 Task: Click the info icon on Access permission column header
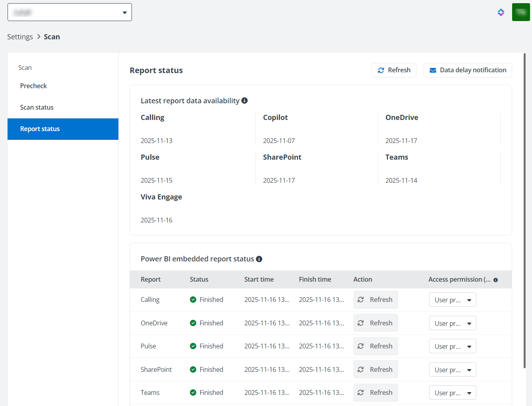click(495, 280)
